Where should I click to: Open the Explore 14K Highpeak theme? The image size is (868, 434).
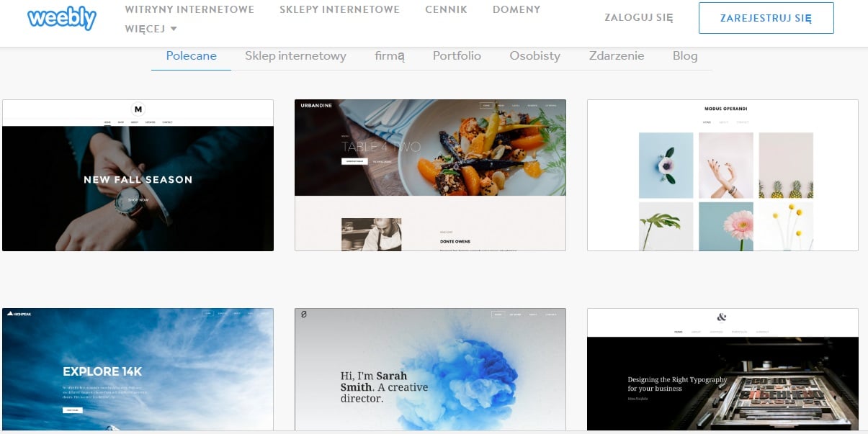click(x=138, y=369)
